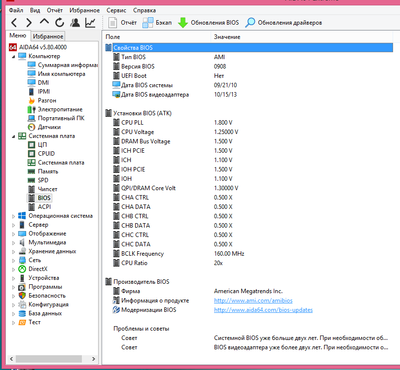The width and height of the screenshot is (400, 370).
Task: Expand the Операционная система tree node
Action: pos(13,216)
